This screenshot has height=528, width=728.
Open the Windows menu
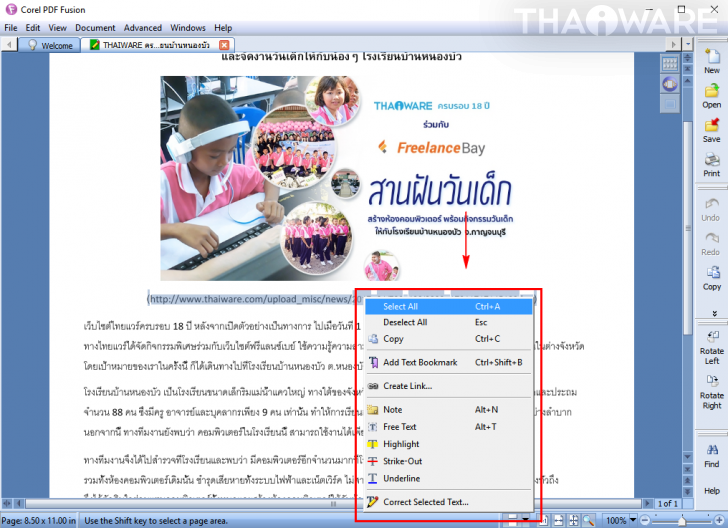(x=188, y=28)
